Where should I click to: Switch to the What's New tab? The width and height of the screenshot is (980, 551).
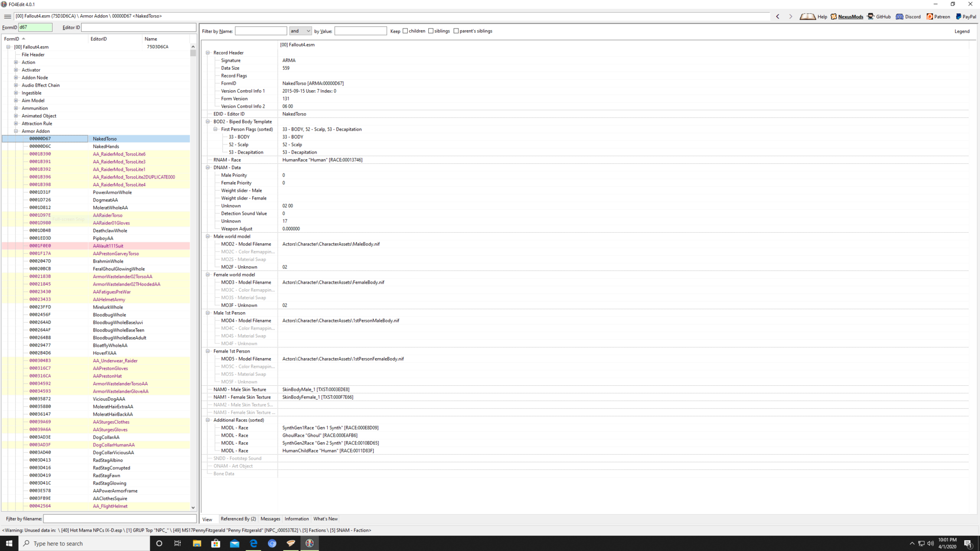325,519
